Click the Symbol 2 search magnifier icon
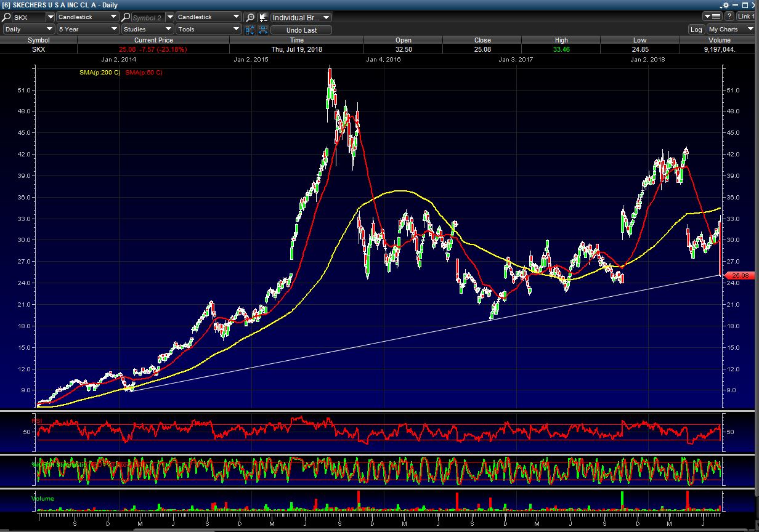The height and width of the screenshot is (532, 759). tap(126, 17)
